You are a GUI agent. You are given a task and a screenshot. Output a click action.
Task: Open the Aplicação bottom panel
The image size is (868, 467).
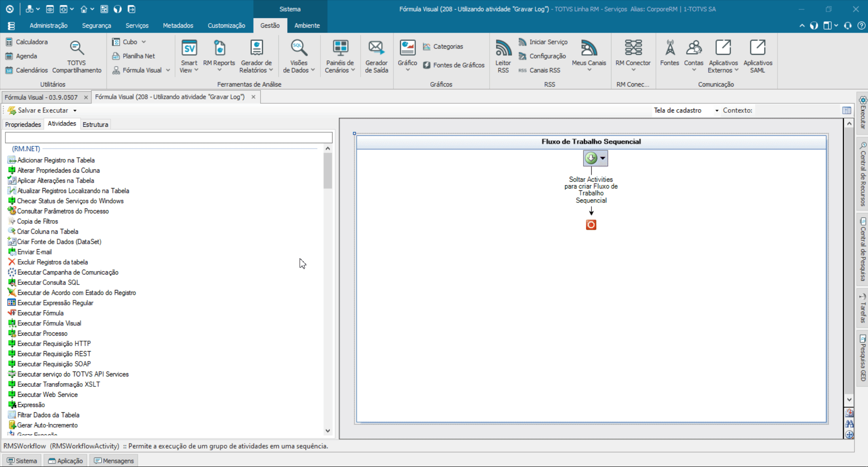point(66,461)
